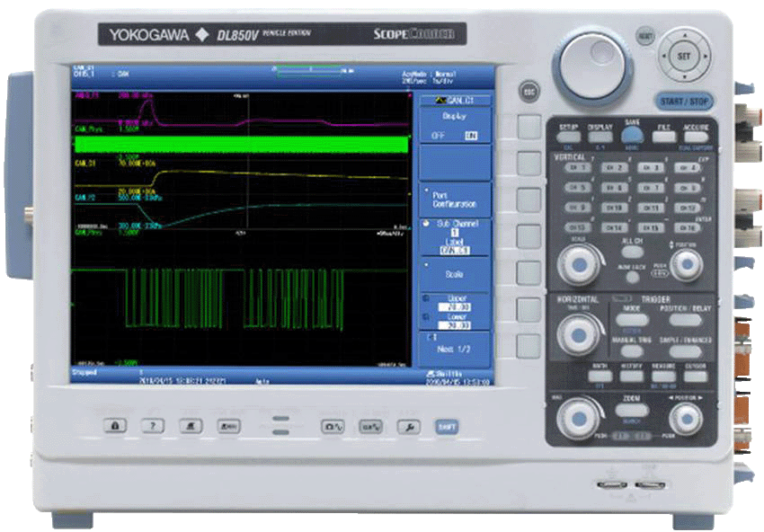Open the ACQUIRE menu key
The width and height of the screenshot is (764, 532).
(x=696, y=137)
